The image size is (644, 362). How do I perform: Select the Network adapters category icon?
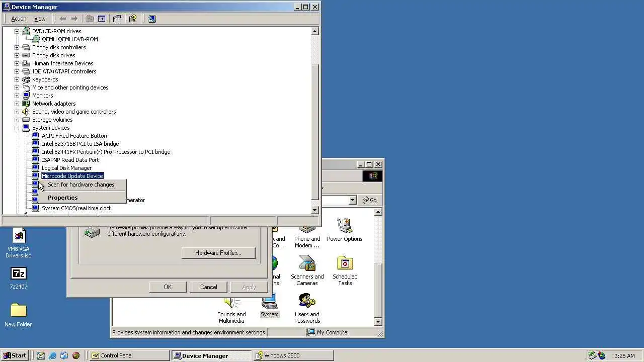[x=26, y=104]
